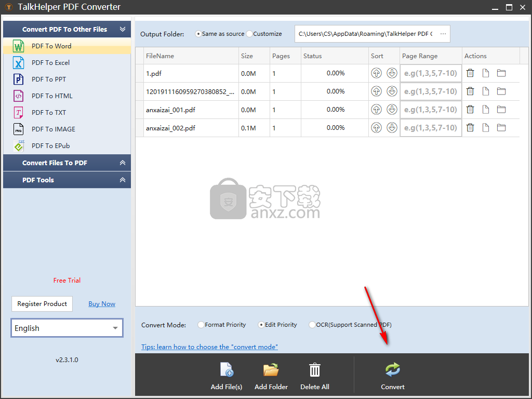The height and width of the screenshot is (399, 532).
Task: Choose Same as source output option
Action: pyautogui.click(x=220, y=34)
